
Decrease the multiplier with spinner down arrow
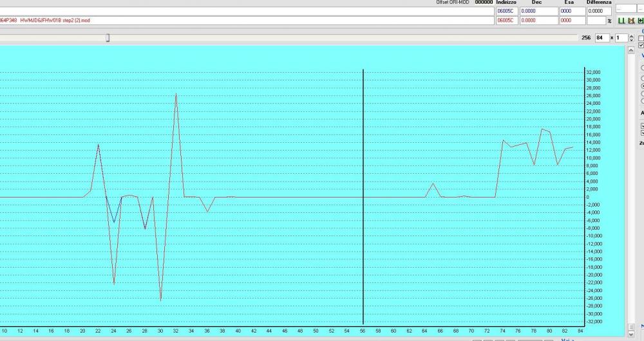630,40
